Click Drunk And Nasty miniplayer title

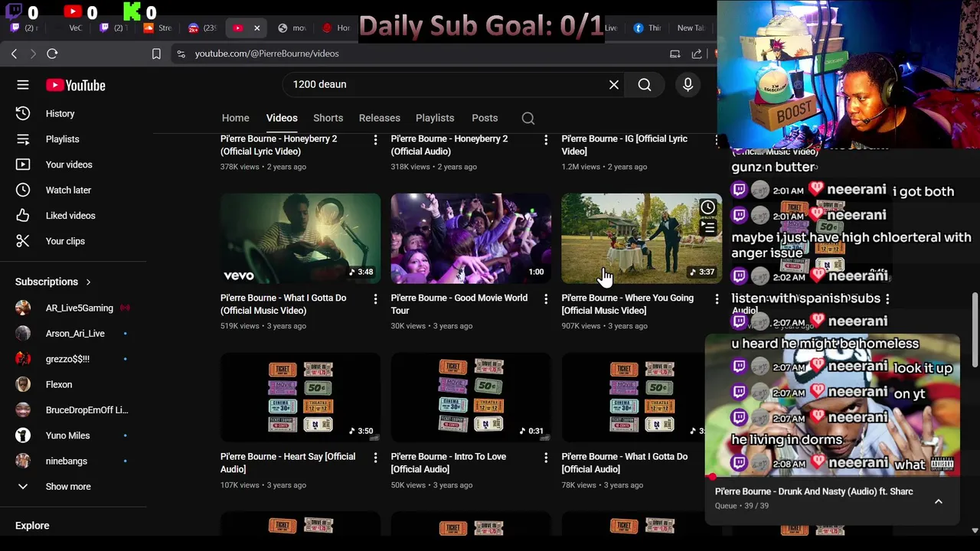(814, 491)
